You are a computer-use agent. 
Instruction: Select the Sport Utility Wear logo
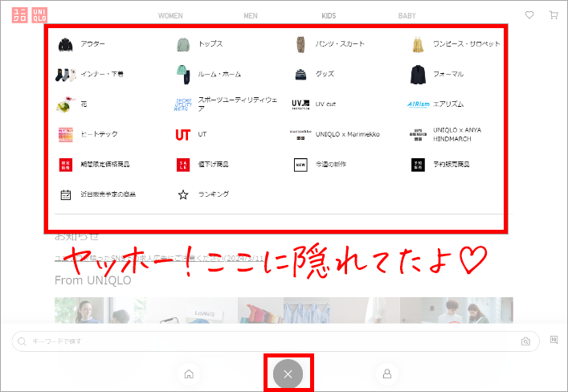point(183,104)
